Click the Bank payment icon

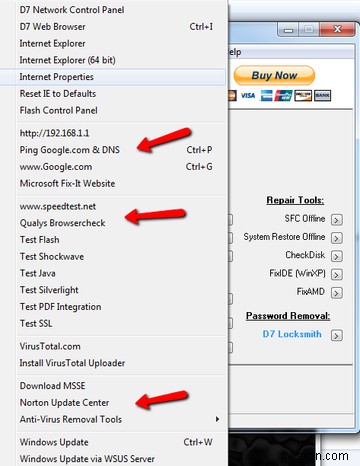[x=322, y=96]
